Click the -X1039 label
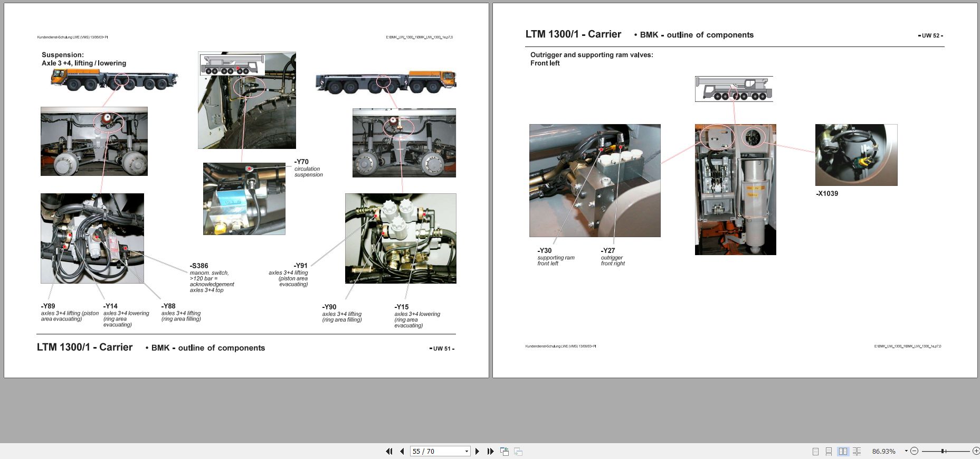The height and width of the screenshot is (459, 980). click(x=827, y=193)
